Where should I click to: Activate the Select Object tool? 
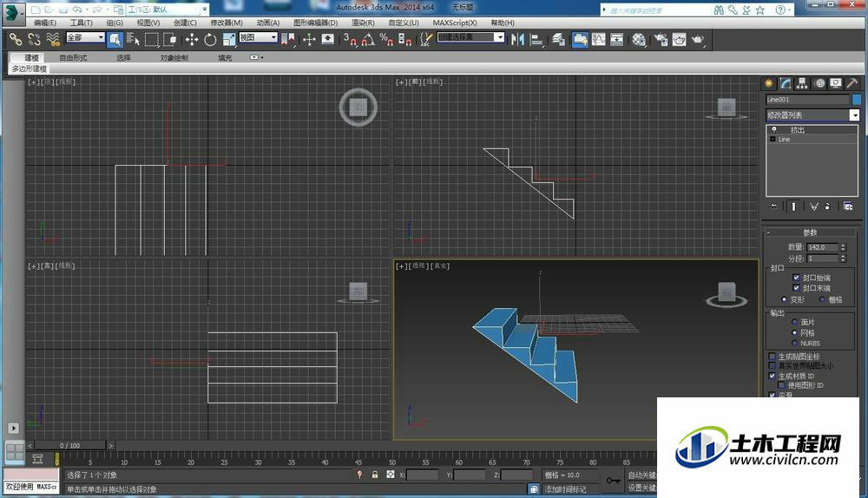pyautogui.click(x=115, y=39)
